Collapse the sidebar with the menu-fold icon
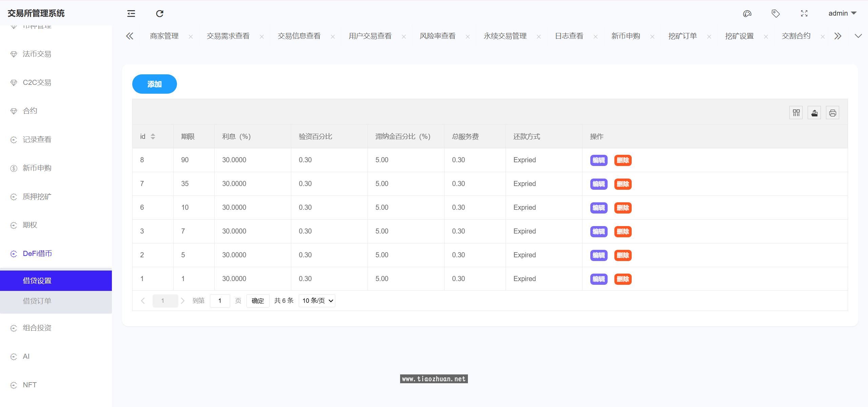Screen dimensions: 868x407 (x=131, y=14)
